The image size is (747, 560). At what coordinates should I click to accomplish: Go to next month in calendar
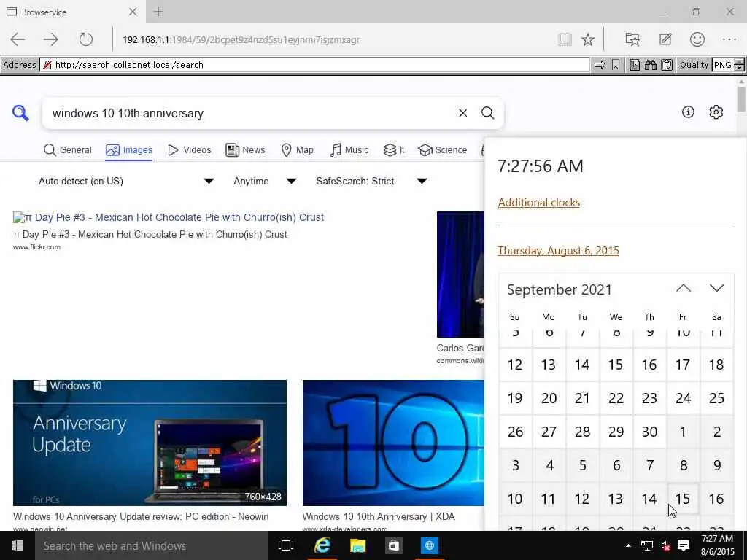coord(716,288)
